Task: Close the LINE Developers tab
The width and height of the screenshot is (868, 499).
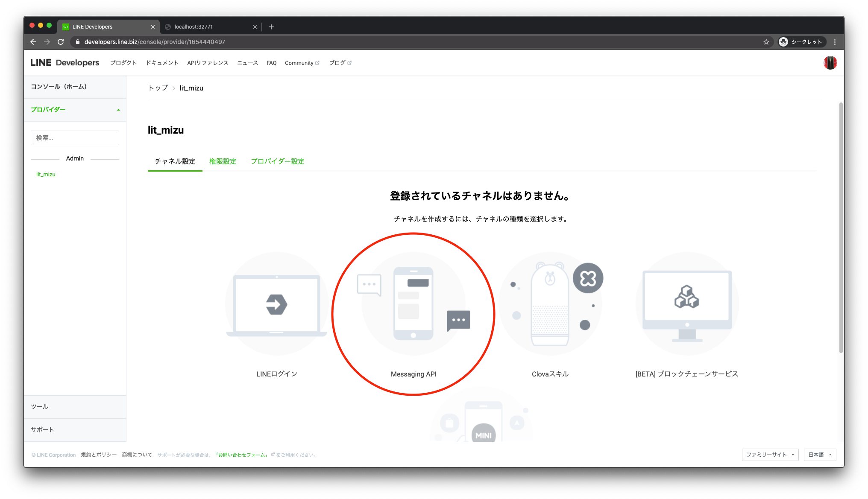Action: 153,27
